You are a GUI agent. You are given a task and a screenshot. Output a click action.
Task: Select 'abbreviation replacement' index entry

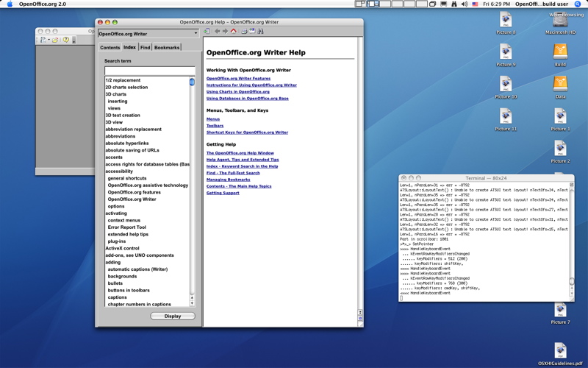coord(133,130)
